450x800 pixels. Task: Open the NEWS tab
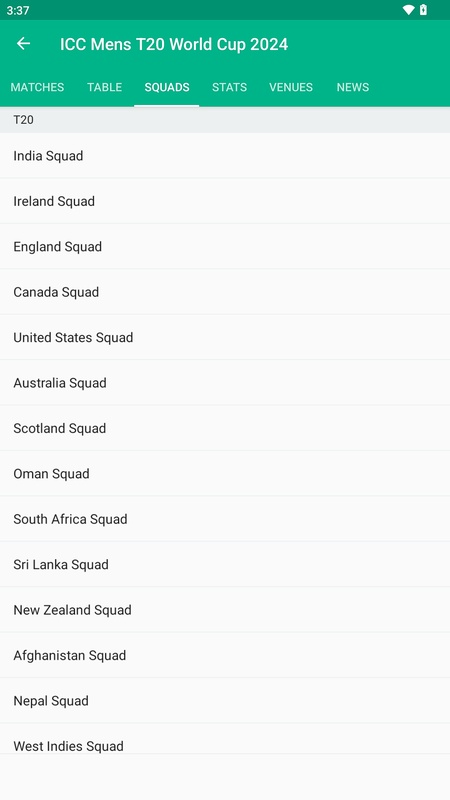click(x=353, y=87)
